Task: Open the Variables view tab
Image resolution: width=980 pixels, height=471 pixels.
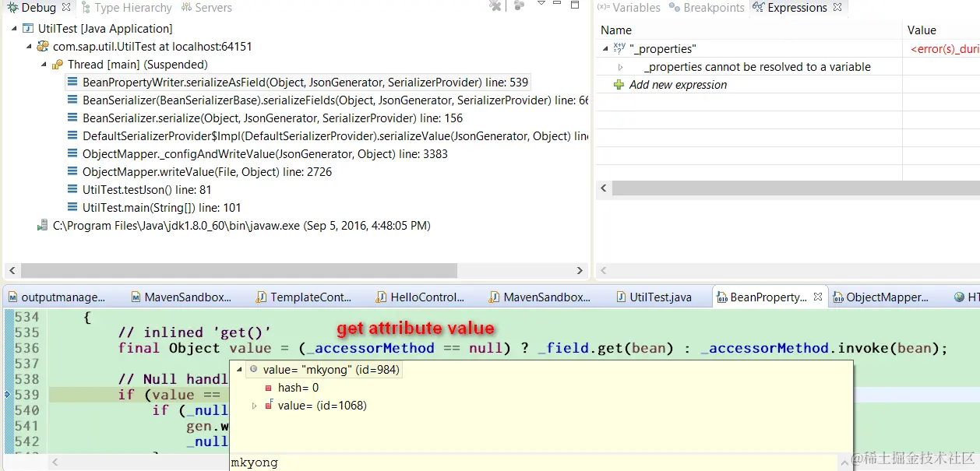Action: click(629, 8)
